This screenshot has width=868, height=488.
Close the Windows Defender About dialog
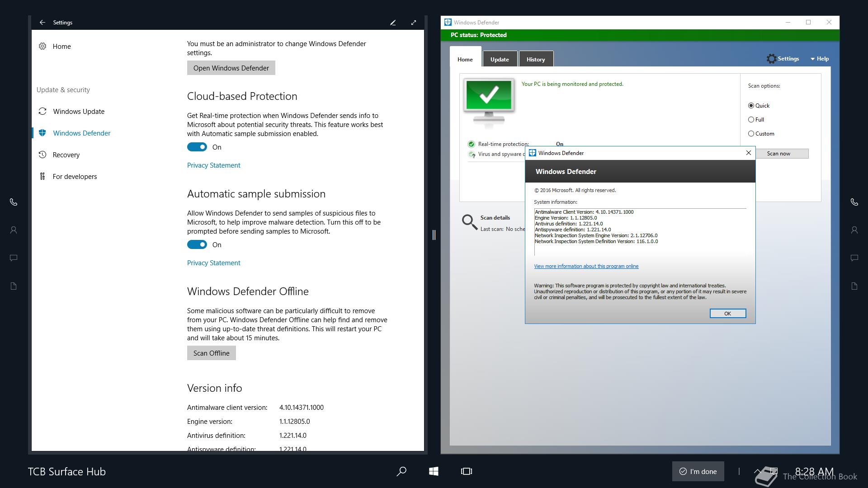point(748,153)
